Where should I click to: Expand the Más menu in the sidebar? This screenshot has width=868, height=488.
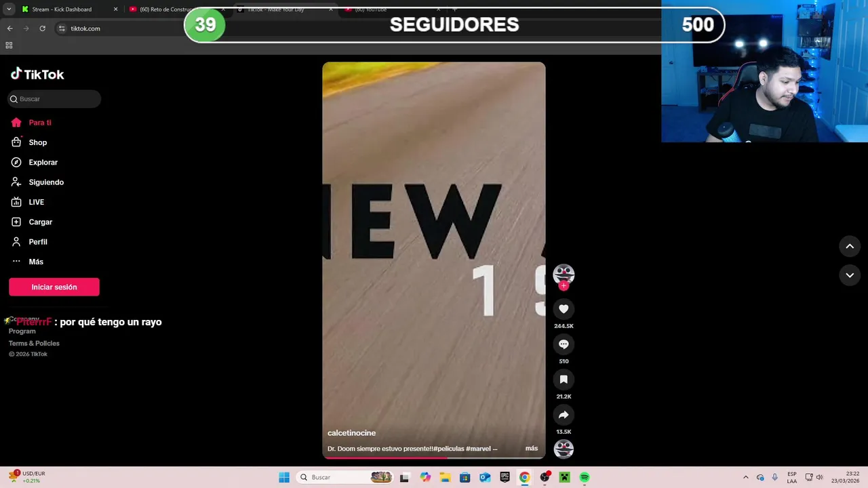pos(27,262)
